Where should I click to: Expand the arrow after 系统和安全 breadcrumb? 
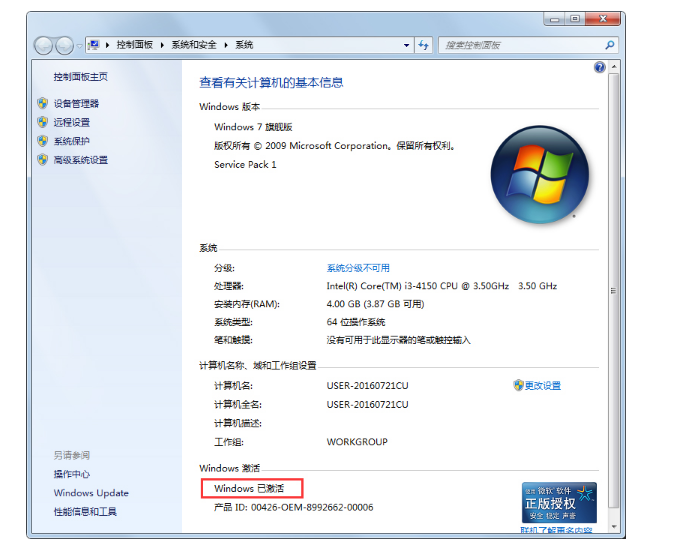click(226, 45)
